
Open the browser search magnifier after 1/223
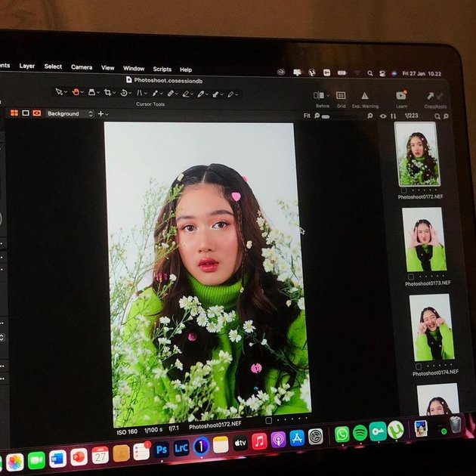(x=437, y=116)
